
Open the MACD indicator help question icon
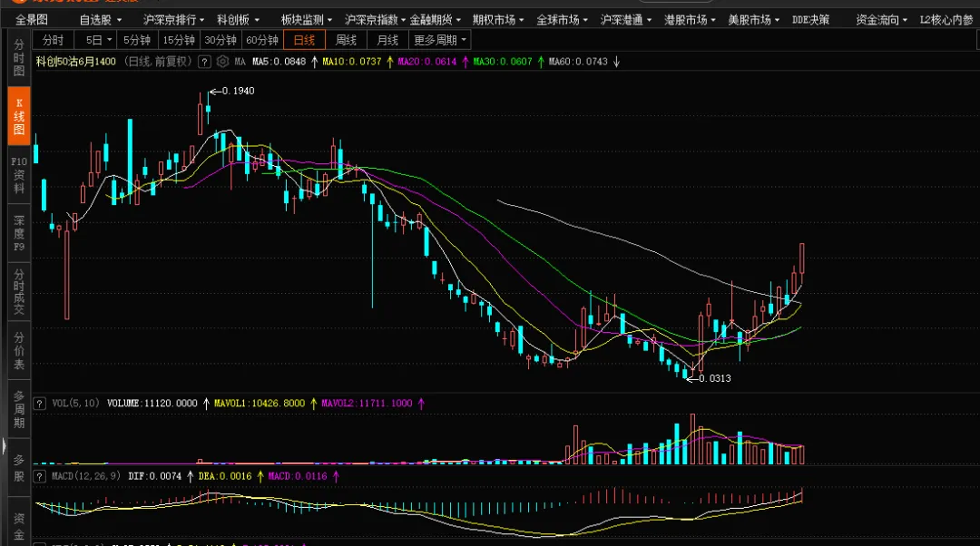pyautogui.click(x=39, y=477)
